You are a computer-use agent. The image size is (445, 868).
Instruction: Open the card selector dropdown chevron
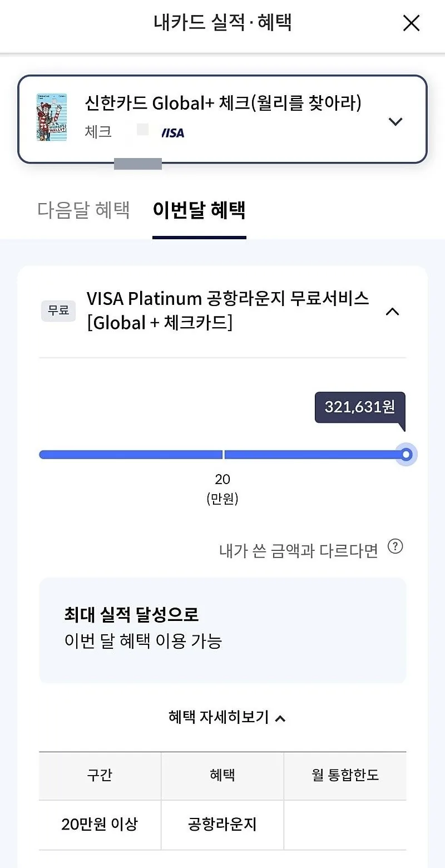tap(395, 121)
